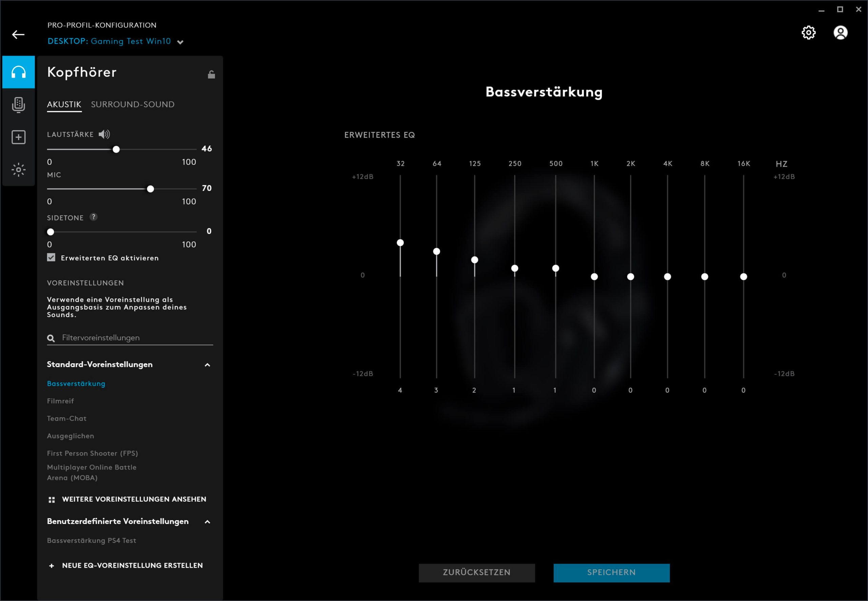Viewport: 868px width, 601px height.
Task: Open the settings gear icon
Action: 809,33
